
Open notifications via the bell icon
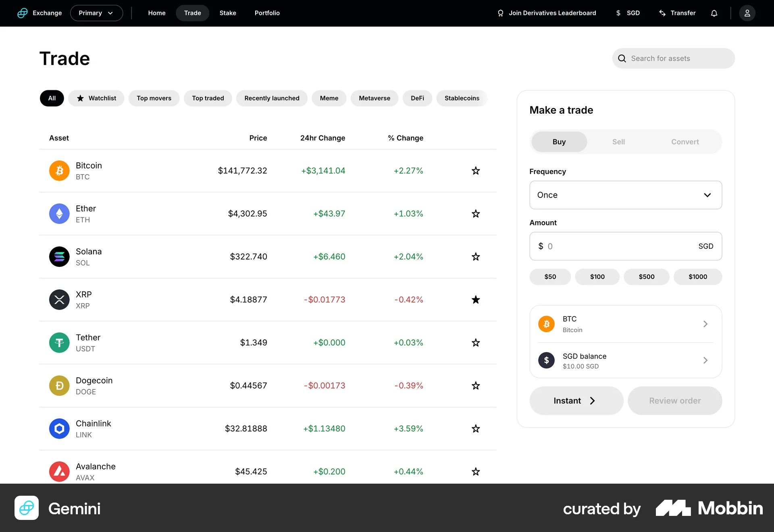pos(714,13)
